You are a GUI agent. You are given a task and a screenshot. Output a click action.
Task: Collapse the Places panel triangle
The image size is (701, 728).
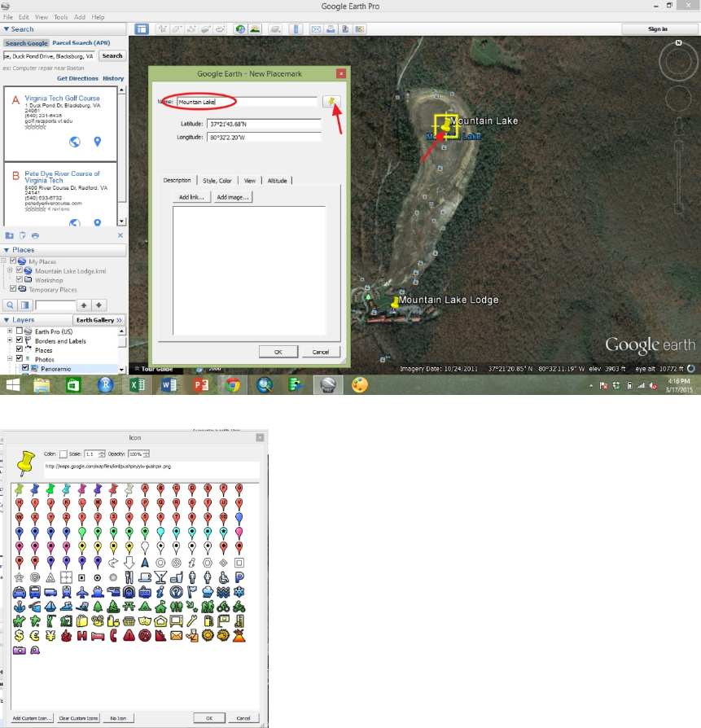click(x=6, y=250)
